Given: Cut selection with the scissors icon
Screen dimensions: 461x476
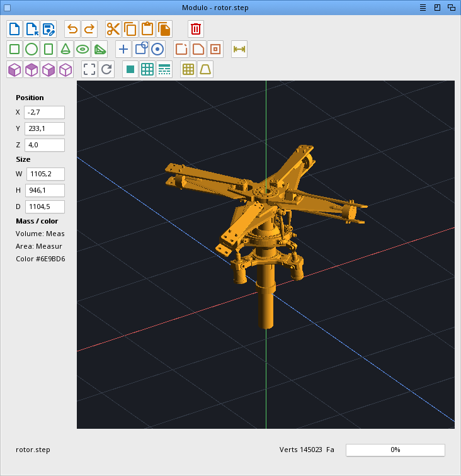Looking at the screenshot, I should tap(113, 29).
